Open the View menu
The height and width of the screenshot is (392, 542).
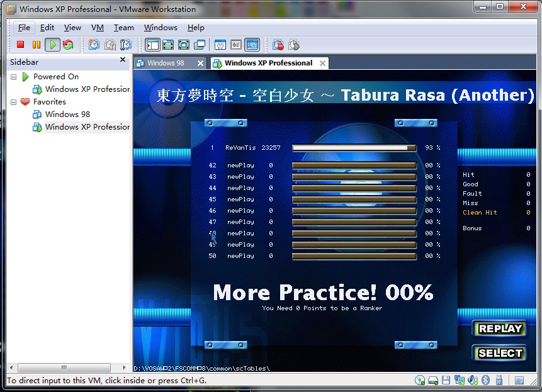pos(72,28)
